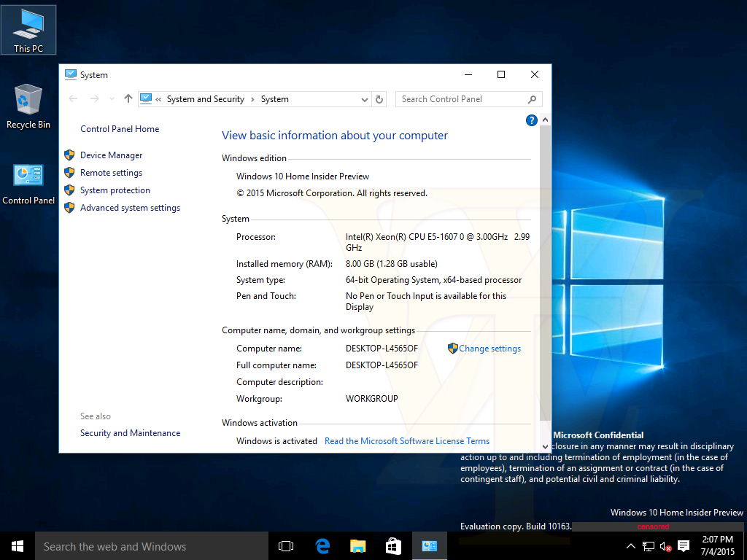Open Task View on the taskbar
Image resolution: width=747 pixels, height=560 pixels.
(x=286, y=546)
